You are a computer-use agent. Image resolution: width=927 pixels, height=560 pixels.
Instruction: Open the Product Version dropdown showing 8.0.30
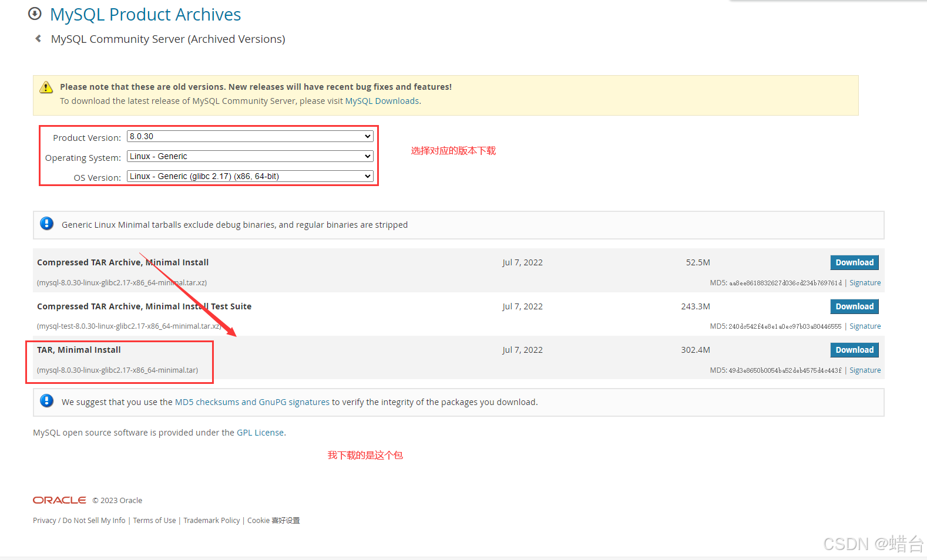click(250, 136)
